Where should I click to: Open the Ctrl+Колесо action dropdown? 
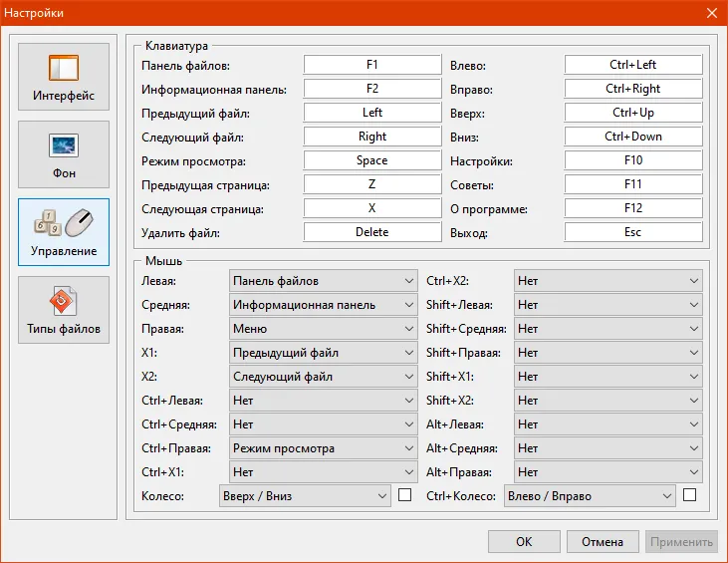click(590, 496)
